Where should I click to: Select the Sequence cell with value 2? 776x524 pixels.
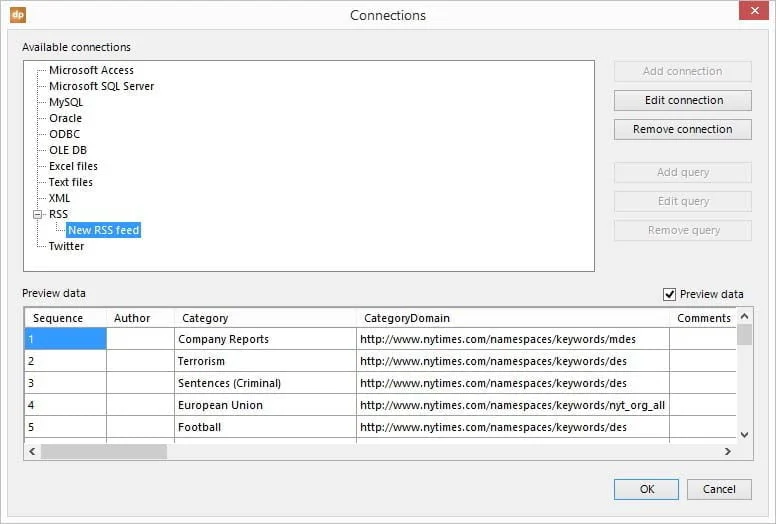click(x=65, y=361)
